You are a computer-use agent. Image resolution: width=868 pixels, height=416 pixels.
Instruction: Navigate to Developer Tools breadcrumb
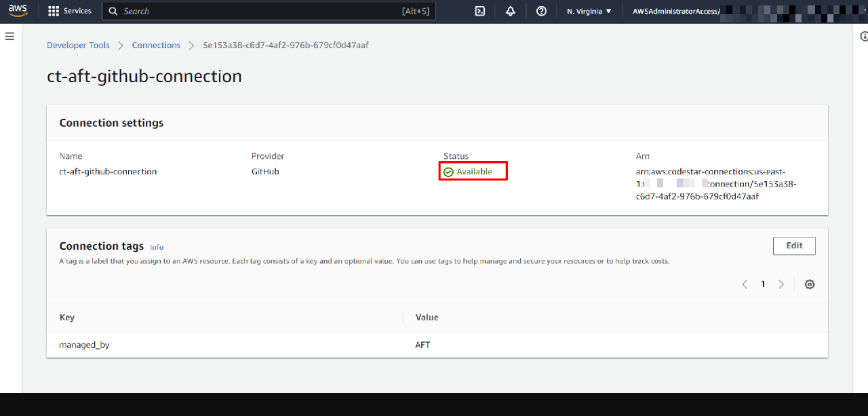(78, 45)
